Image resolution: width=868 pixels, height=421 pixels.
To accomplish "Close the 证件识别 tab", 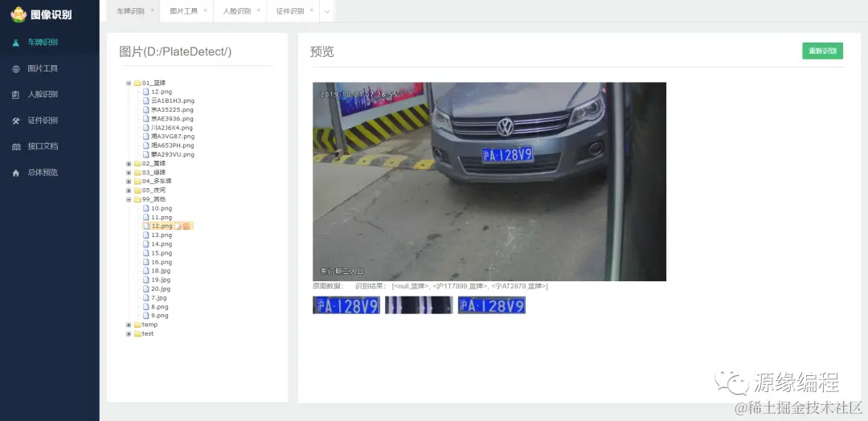I will (x=312, y=10).
